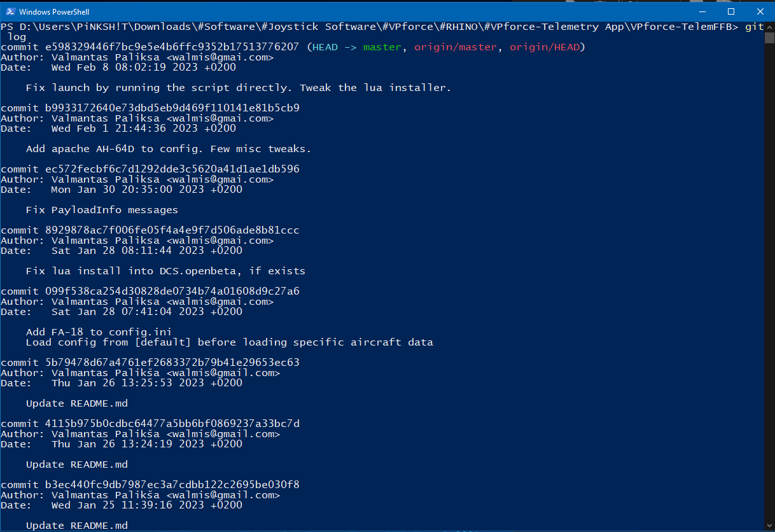This screenshot has width=775, height=532.
Task: Click the date 'Thu Jan 26 13:25:53 2023'
Action: [127, 383]
